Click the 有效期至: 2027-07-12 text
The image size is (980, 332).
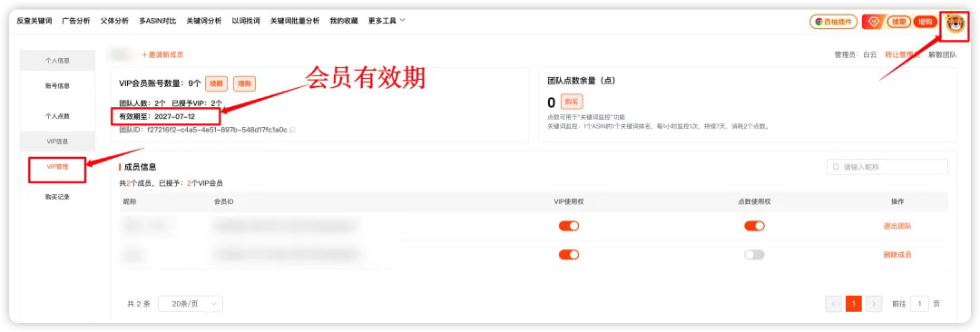tap(157, 117)
